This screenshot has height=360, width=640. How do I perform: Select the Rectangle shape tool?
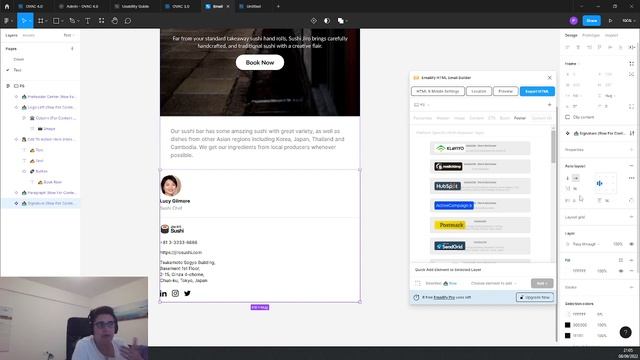[57, 21]
